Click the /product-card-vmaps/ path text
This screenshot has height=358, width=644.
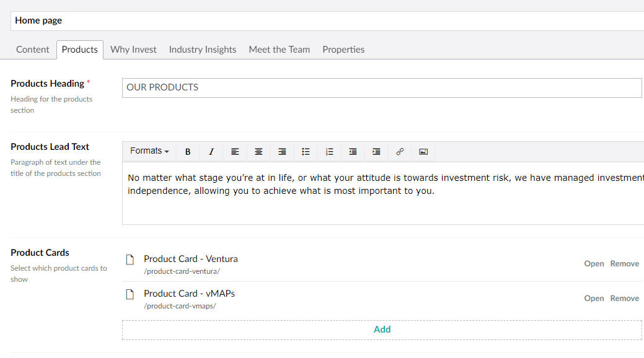point(180,306)
